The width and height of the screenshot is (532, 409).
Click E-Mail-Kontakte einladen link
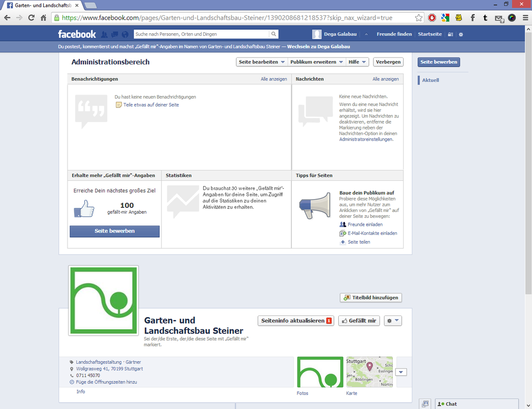(x=372, y=233)
